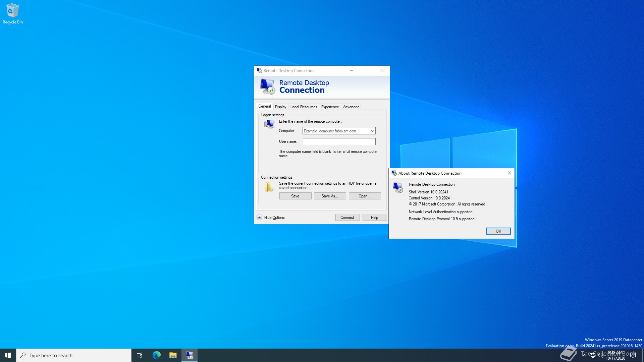
Task: Switch to the General tab
Action: 264,106
